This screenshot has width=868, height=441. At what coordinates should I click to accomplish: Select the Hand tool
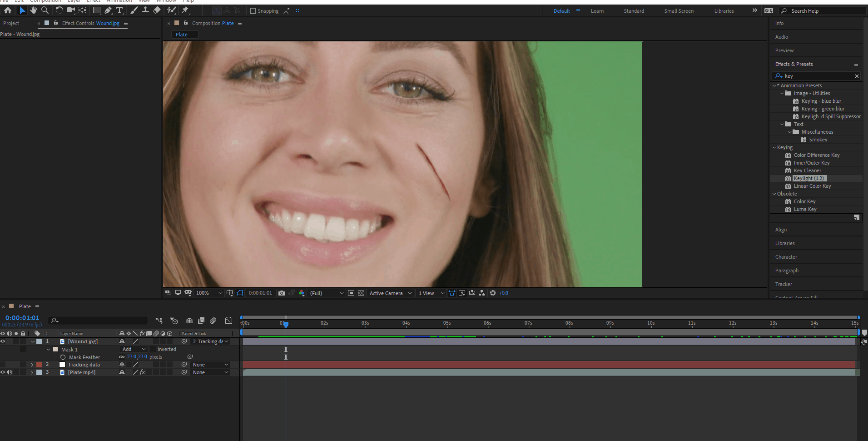pyautogui.click(x=33, y=10)
